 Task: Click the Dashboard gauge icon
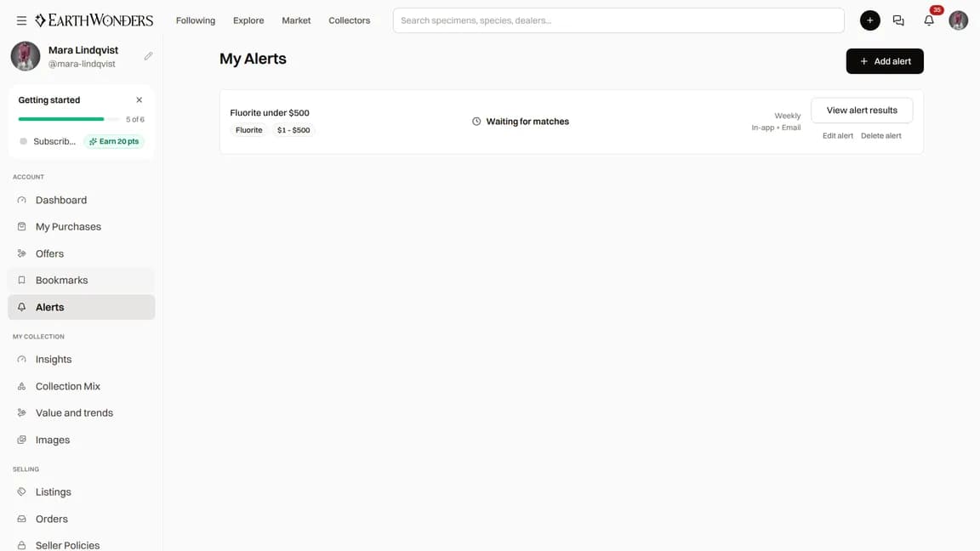(x=22, y=200)
